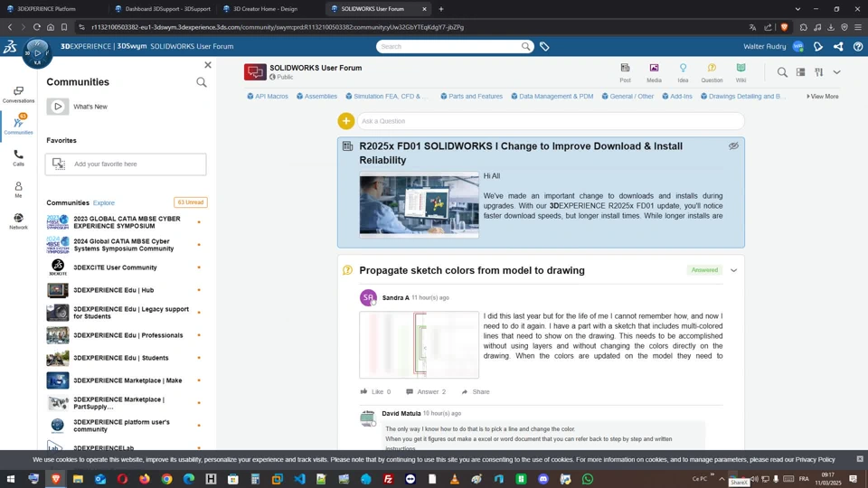The image size is (868, 488).
Task: Create new Media content
Action: (x=654, y=72)
